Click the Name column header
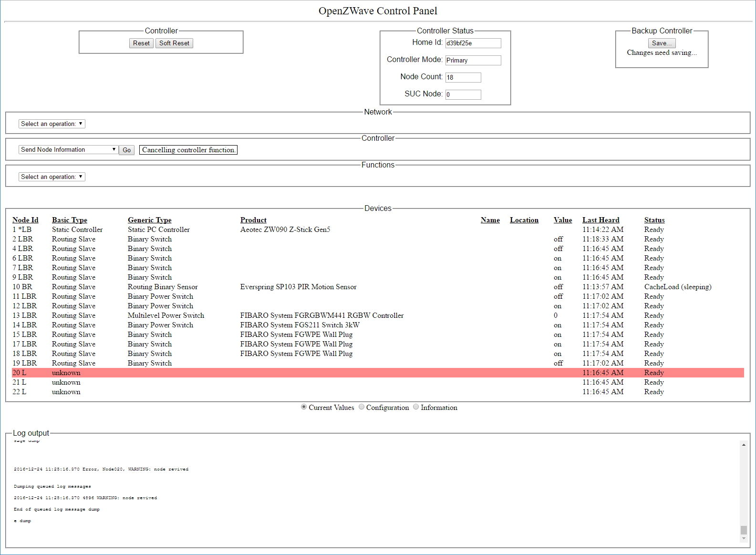756x555 pixels. [x=490, y=220]
